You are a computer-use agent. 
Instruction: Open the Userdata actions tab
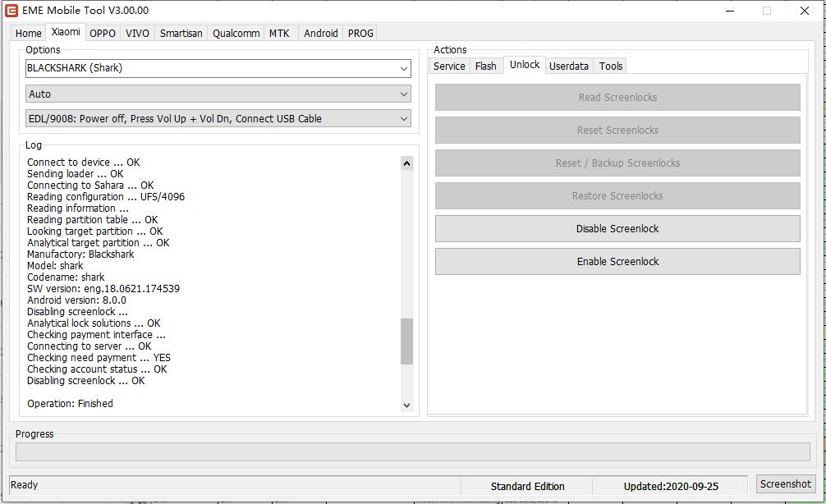click(x=569, y=66)
